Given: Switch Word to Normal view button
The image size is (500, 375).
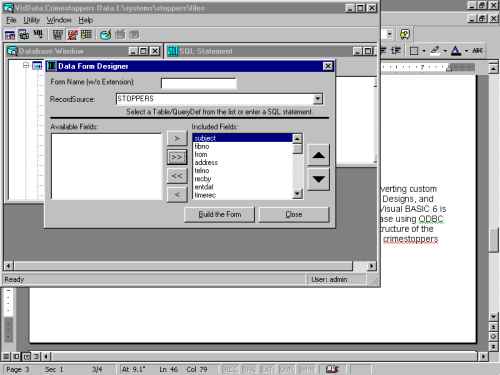Looking at the screenshot, I should [6, 356].
